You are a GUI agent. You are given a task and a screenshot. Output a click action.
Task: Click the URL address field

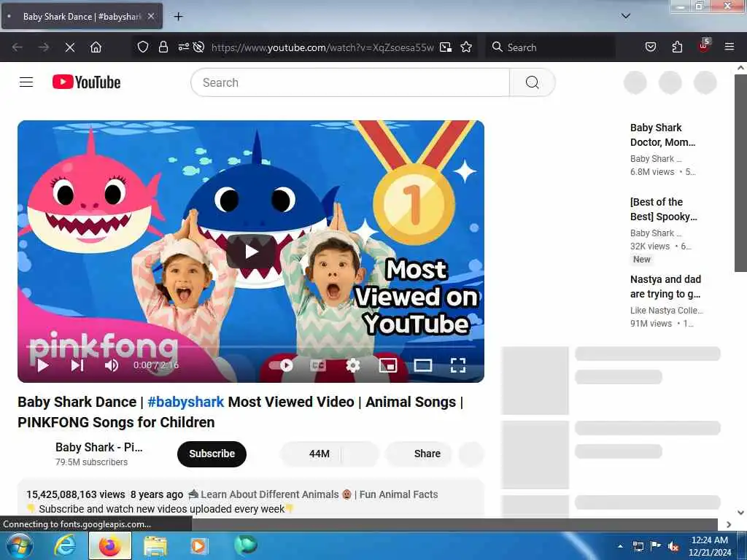(322, 47)
